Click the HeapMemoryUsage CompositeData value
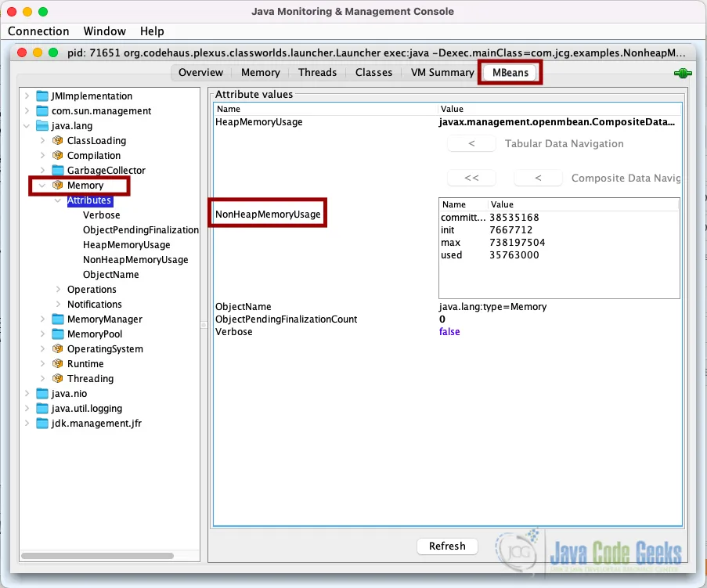This screenshot has width=707, height=588. tap(557, 122)
